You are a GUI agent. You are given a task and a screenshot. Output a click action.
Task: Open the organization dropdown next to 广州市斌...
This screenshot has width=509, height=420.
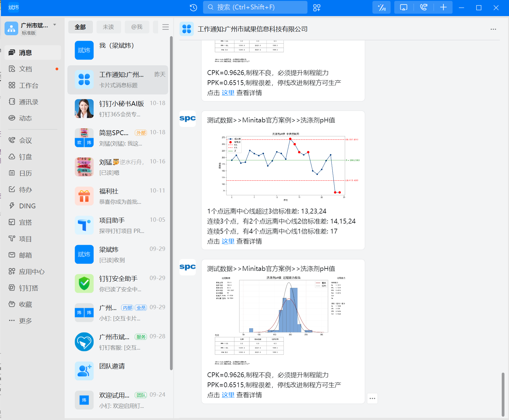[x=55, y=25]
